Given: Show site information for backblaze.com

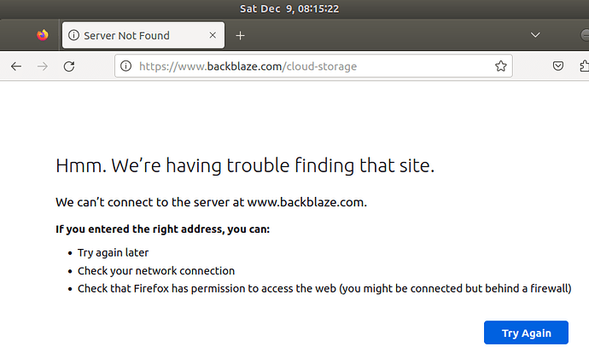Looking at the screenshot, I should point(125,66).
